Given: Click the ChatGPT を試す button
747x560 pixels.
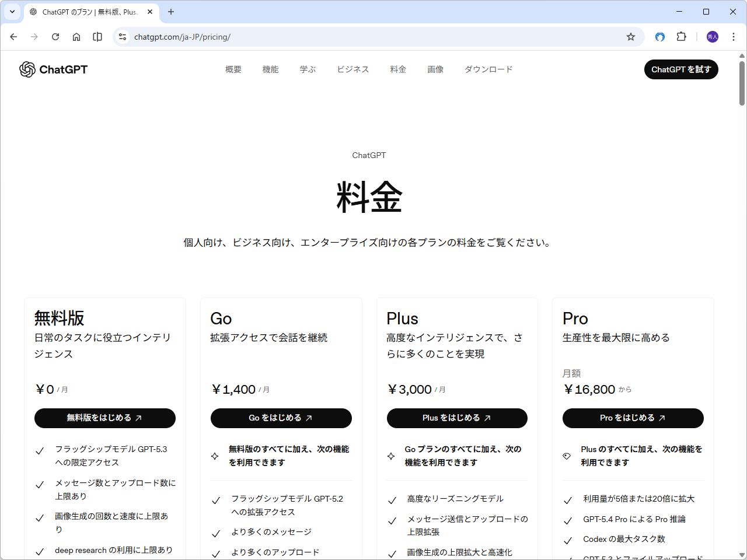Looking at the screenshot, I should click(x=681, y=69).
